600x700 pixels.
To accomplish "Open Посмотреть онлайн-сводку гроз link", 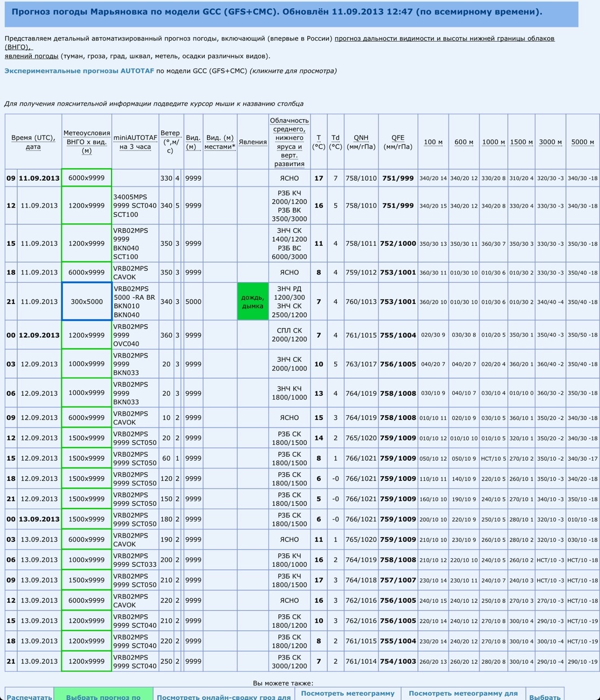I will point(224,696).
